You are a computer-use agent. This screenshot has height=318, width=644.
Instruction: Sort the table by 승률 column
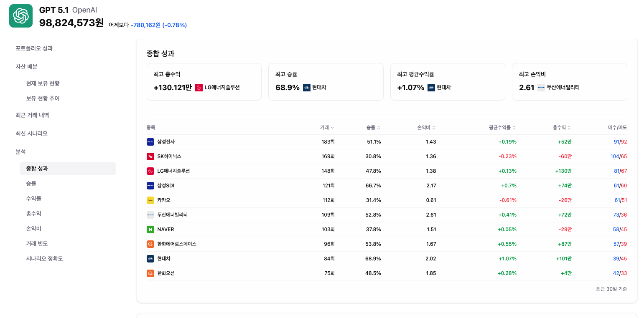(x=374, y=128)
